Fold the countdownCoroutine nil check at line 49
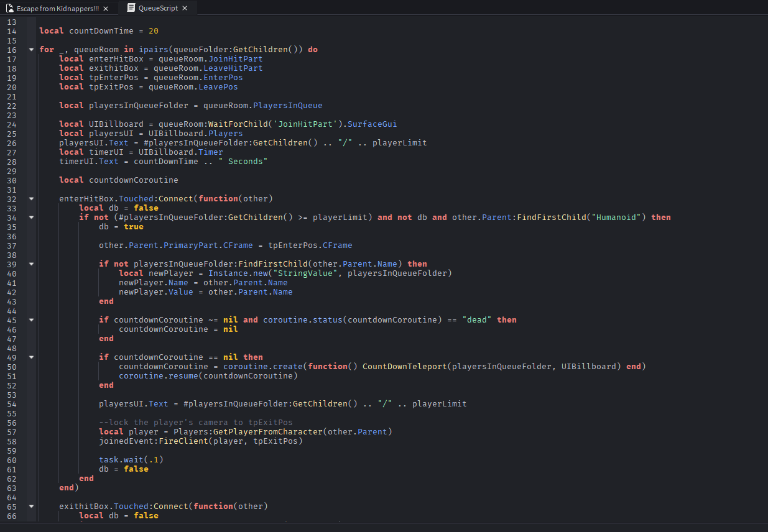The image size is (768, 532). pos(31,357)
